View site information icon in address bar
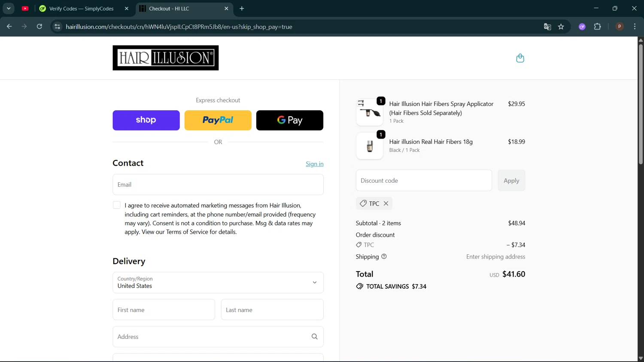Image resolution: width=644 pixels, height=362 pixels. tap(57, 27)
